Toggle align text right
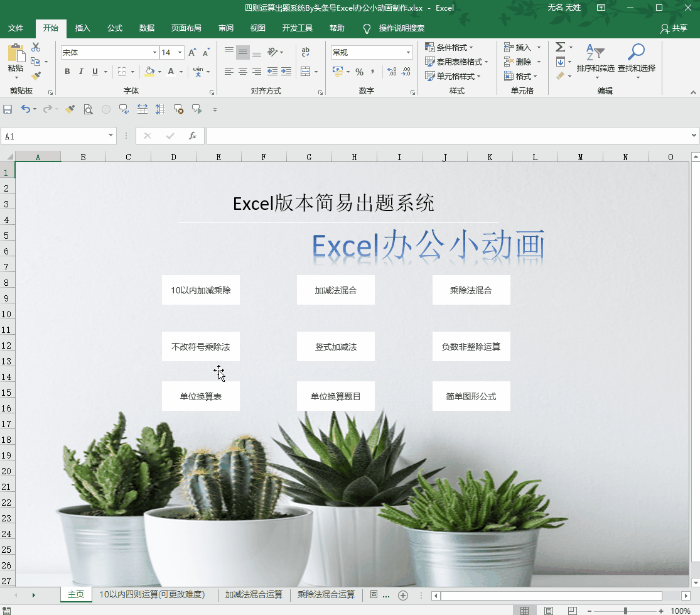Image resolution: width=700 pixels, height=615 pixels. (257, 72)
